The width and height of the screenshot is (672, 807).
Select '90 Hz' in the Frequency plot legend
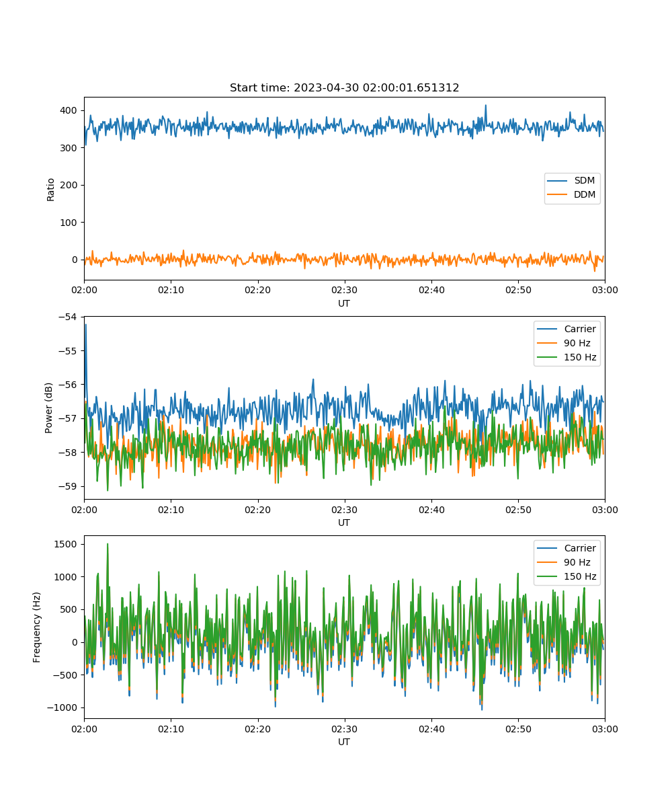[x=577, y=562]
